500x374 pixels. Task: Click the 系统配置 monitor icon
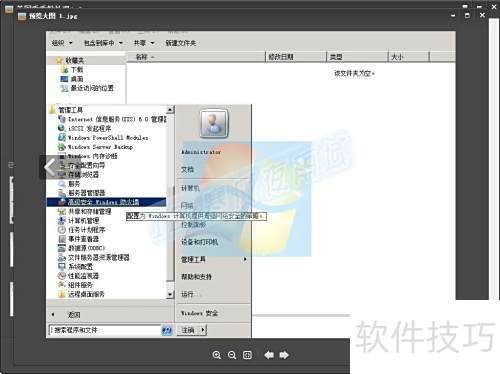[62, 267]
